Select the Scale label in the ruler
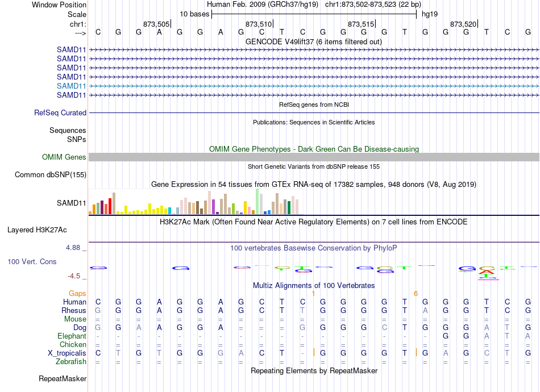The height and width of the screenshot is (392, 540). click(x=77, y=14)
